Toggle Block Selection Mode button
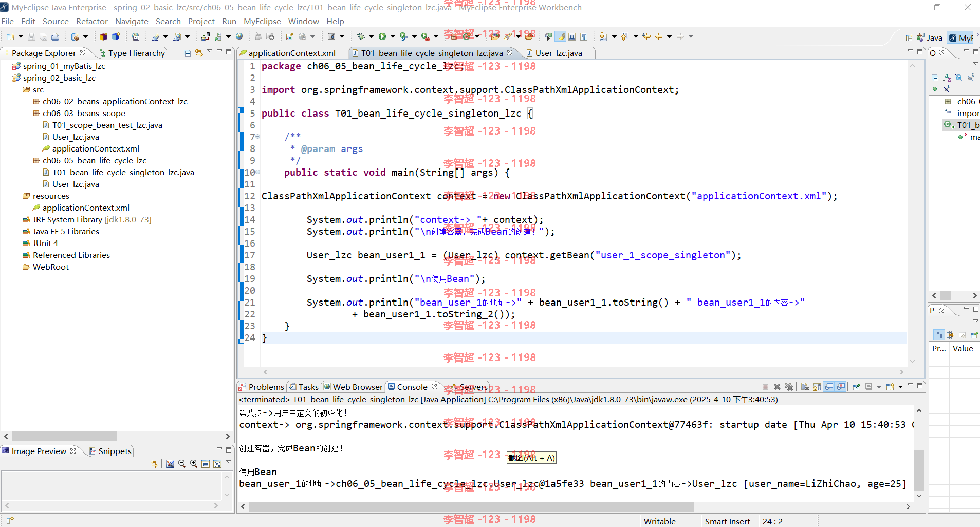The width and height of the screenshot is (980, 527). 572,36
